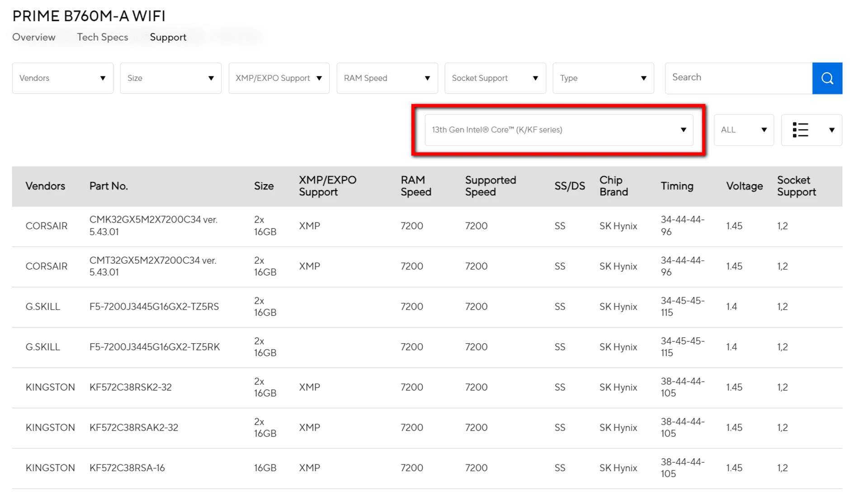Select part number CMT32GX5M2X7200C34 ver. 5.43.01
The width and height of the screenshot is (868, 497).
coord(153,266)
